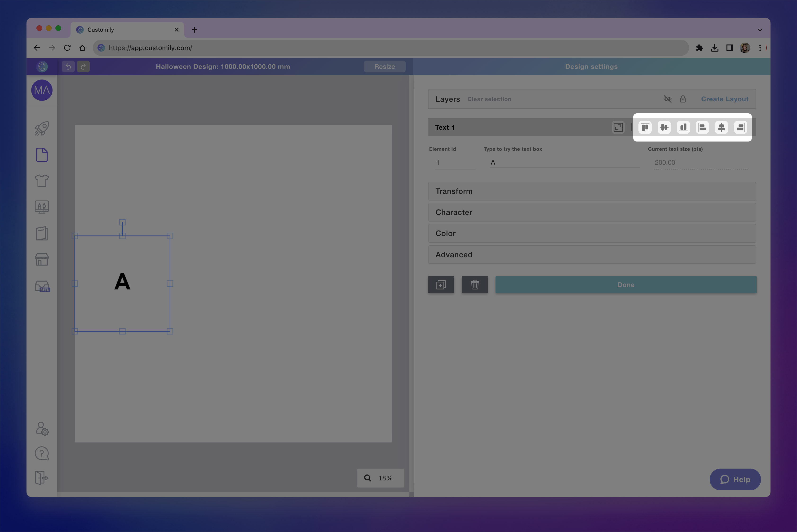The image size is (797, 532).
Task: Click the Create Layout link
Action: click(724, 99)
